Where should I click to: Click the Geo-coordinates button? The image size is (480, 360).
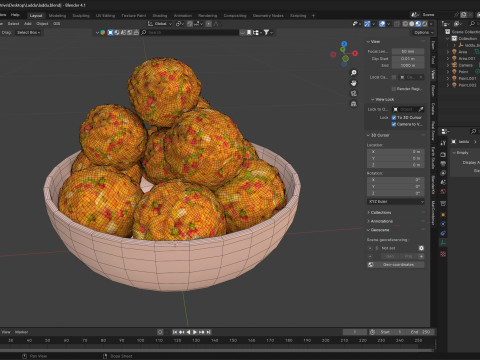pos(396,265)
